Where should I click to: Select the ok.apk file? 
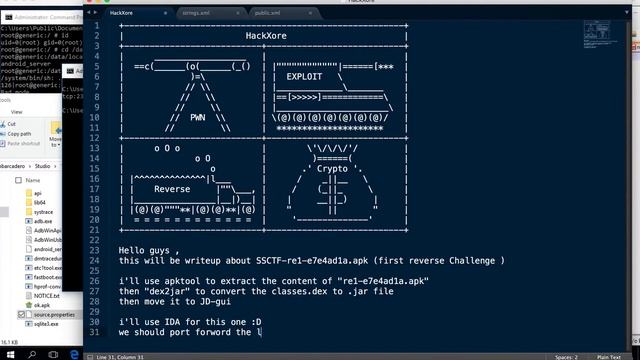38,305
